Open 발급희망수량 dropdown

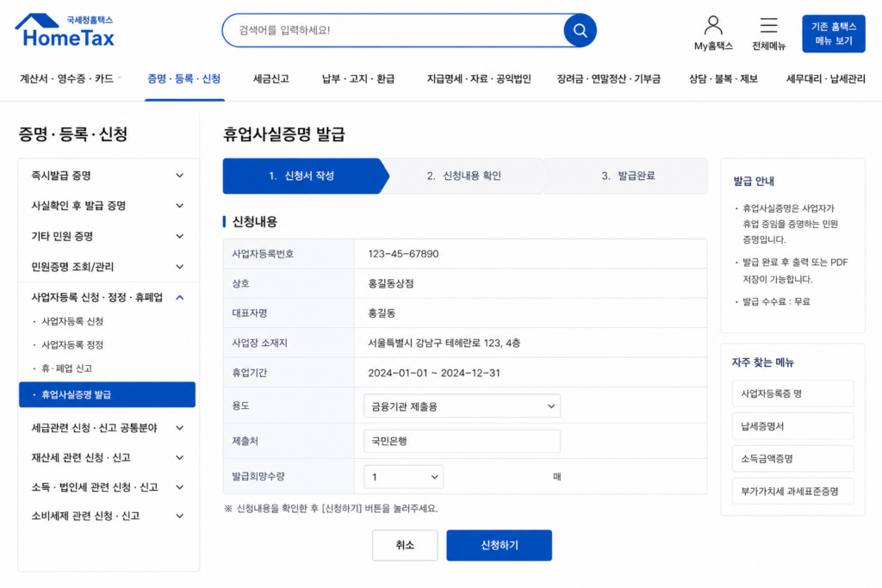pos(403,477)
